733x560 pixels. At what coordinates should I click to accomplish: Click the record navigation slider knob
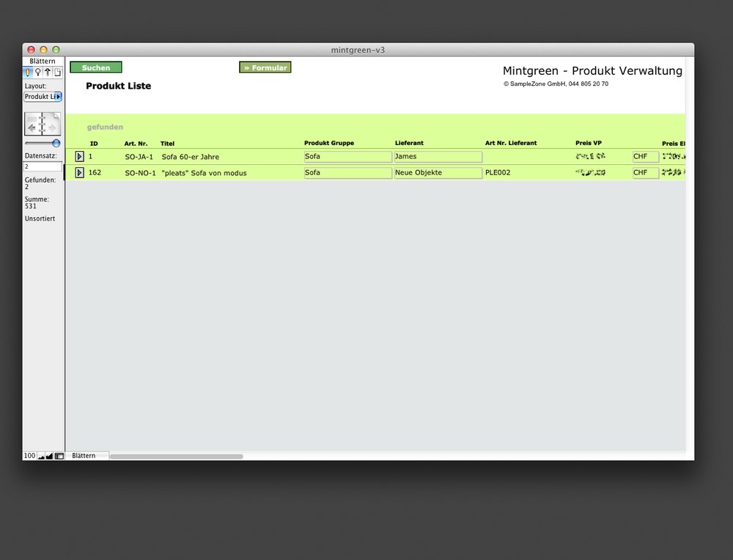tap(56, 144)
